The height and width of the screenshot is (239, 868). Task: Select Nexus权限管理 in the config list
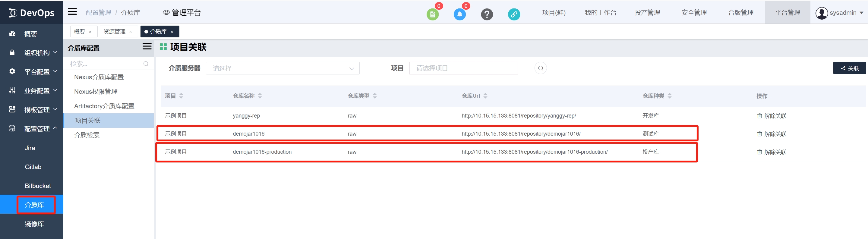click(96, 92)
